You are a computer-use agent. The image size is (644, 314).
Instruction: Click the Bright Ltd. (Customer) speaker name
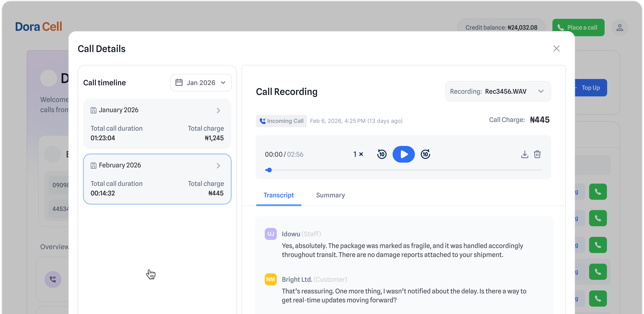point(314,280)
